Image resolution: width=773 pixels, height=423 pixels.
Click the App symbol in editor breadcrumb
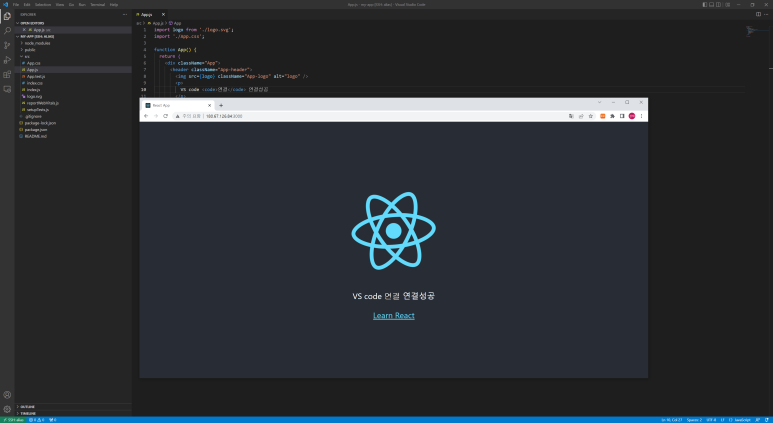tap(175, 23)
